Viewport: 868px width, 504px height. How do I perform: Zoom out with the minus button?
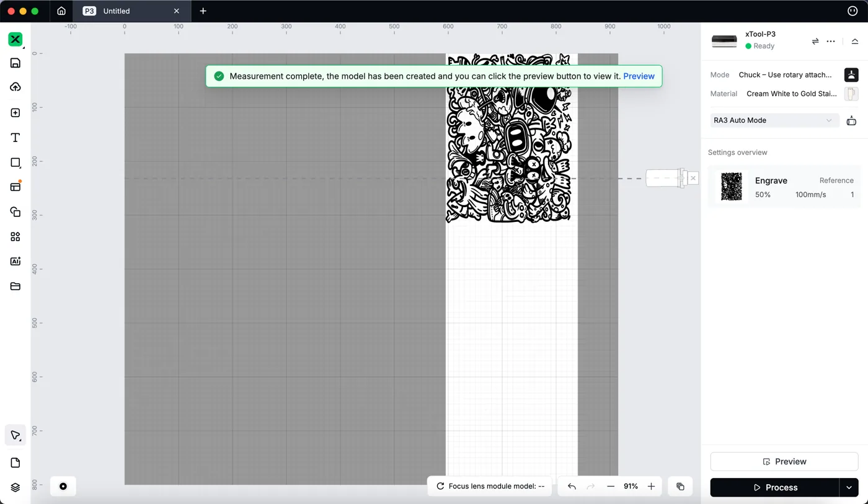click(611, 486)
